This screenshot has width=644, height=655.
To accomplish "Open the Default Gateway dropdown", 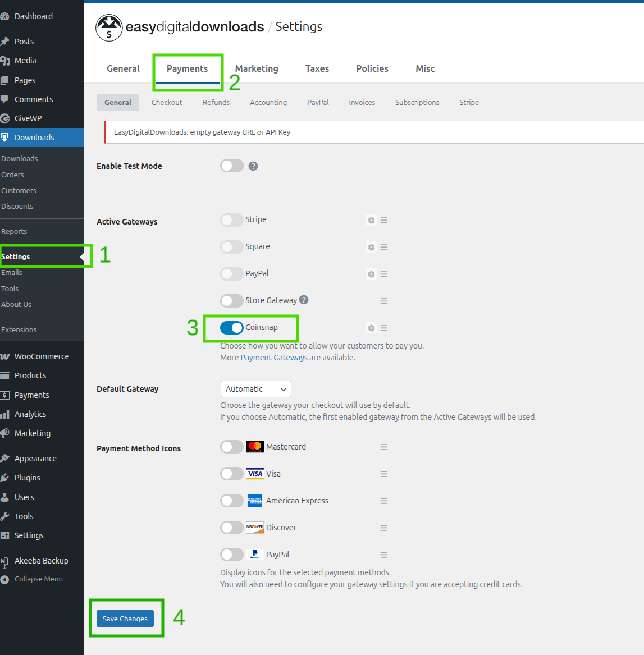I will (x=255, y=388).
